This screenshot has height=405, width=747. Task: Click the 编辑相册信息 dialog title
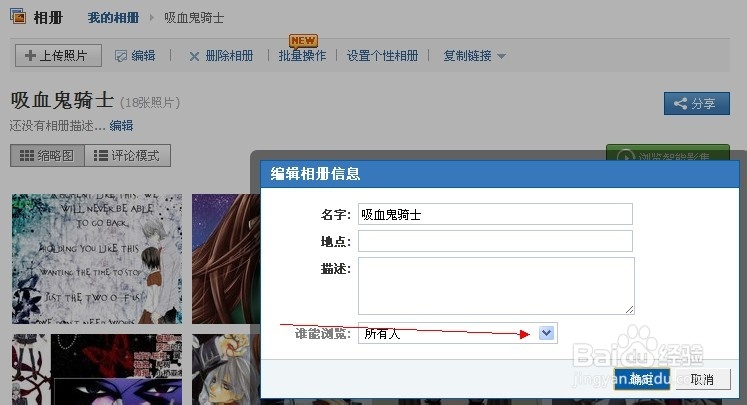click(x=315, y=173)
